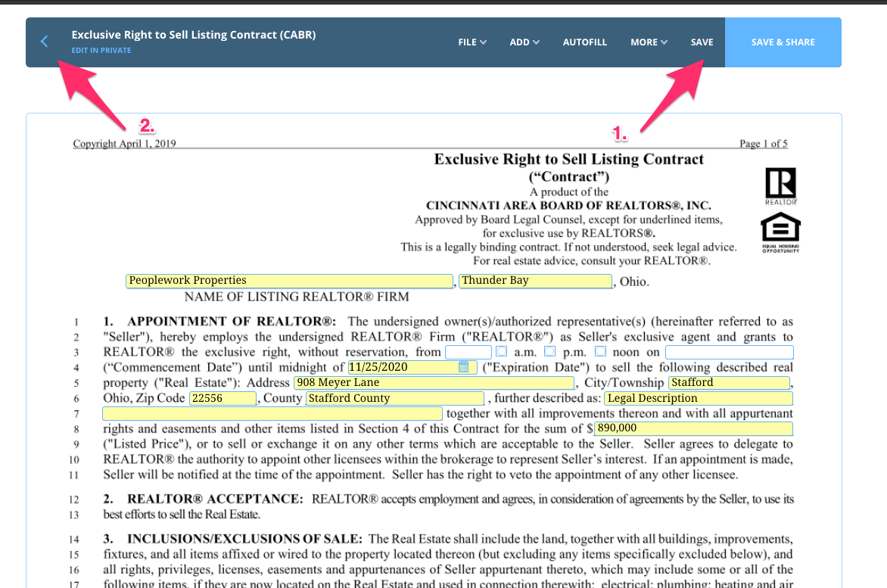Open the MORE dropdown menu
The height and width of the screenshot is (588, 887).
[x=648, y=42]
